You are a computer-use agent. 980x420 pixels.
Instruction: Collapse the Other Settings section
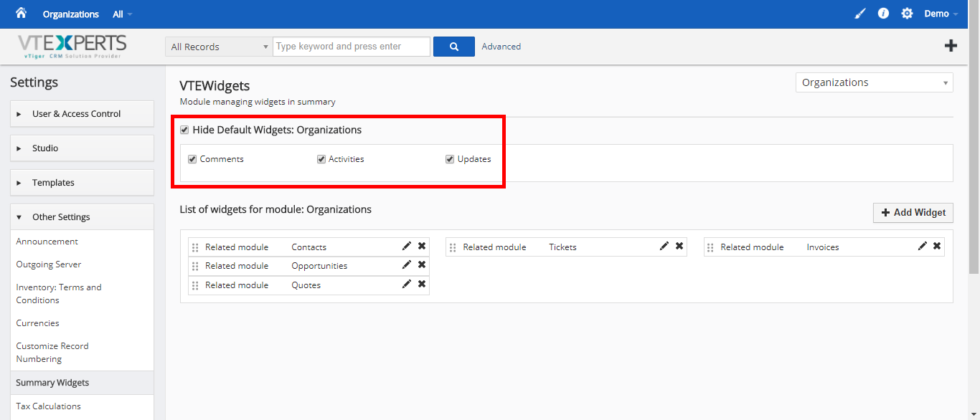[82, 216]
